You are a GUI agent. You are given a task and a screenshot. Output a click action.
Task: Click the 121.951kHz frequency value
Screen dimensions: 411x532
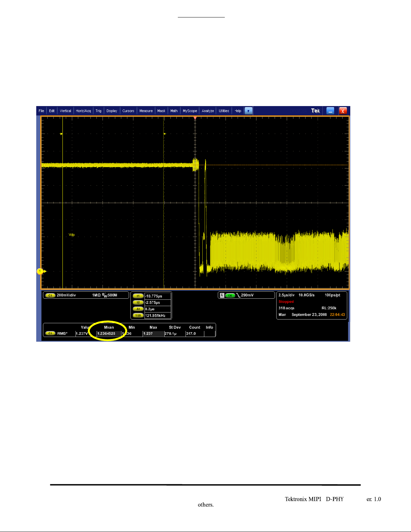tap(158, 316)
